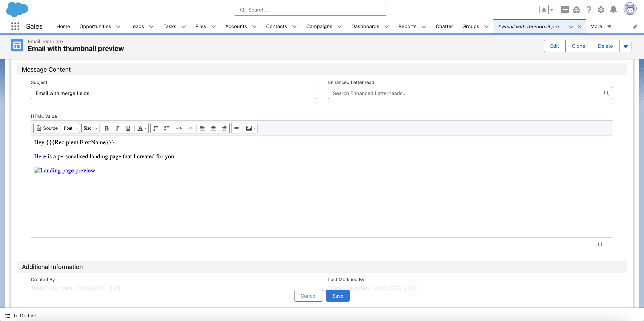The height and width of the screenshot is (321, 644).
Task: Increase indent of paragraph
Action: [x=179, y=128]
